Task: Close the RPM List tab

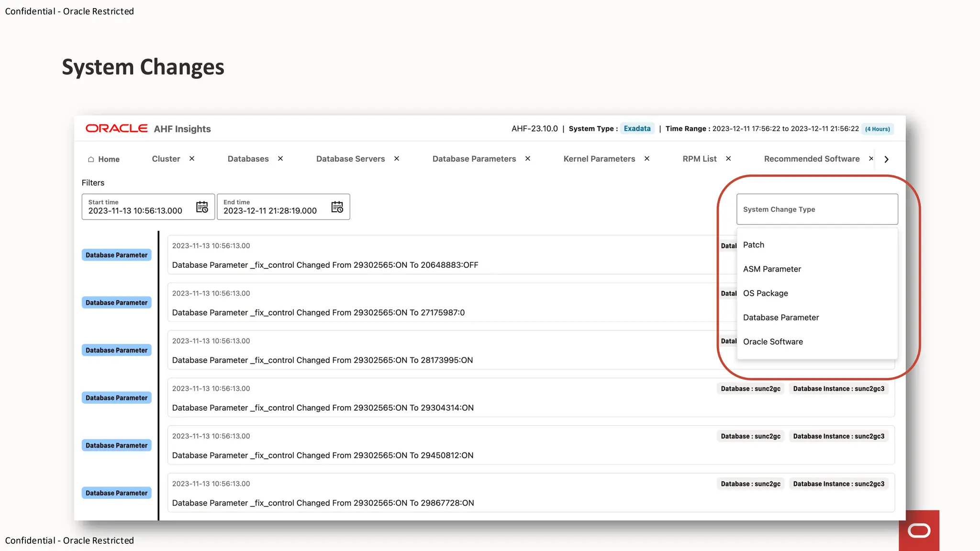Action: (728, 158)
